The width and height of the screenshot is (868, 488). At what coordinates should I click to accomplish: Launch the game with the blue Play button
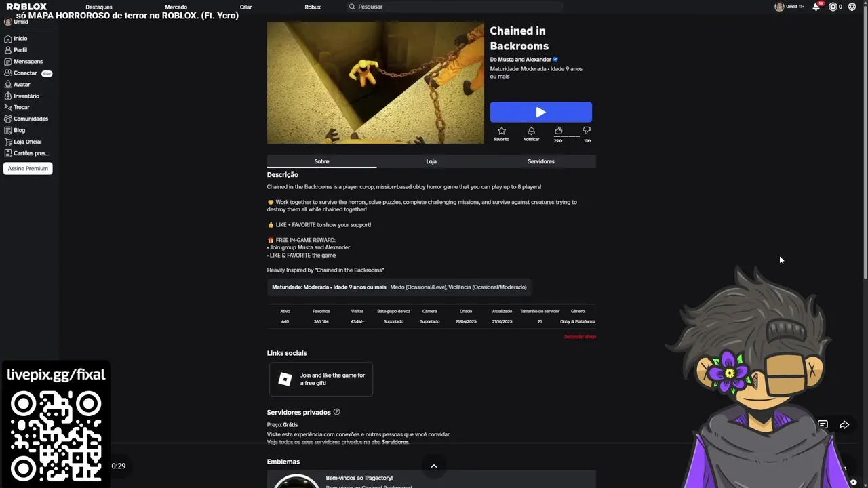[x=541, y=112]
